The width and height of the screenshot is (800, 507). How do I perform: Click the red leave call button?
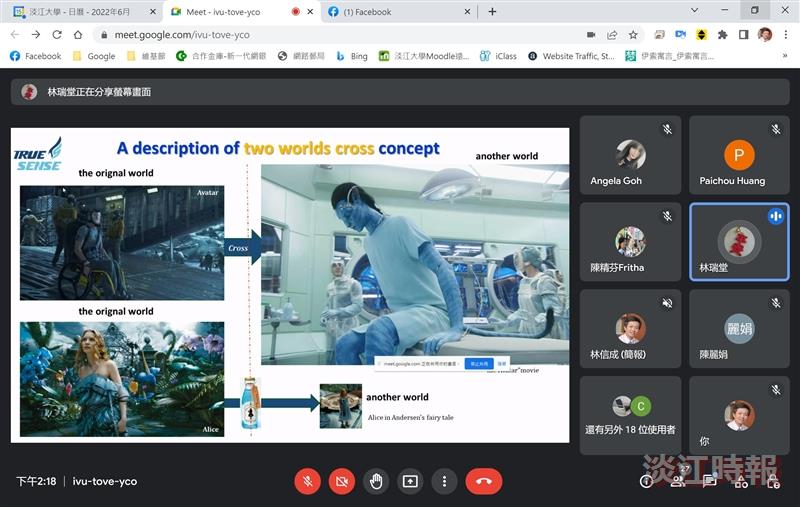click(484, 481)
